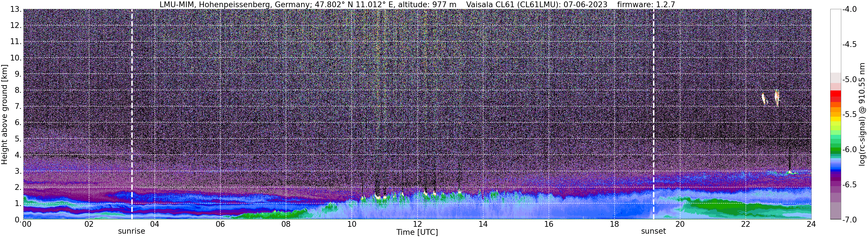
Task: Click the y-axis tick label 6.
Action: [18, 123]
